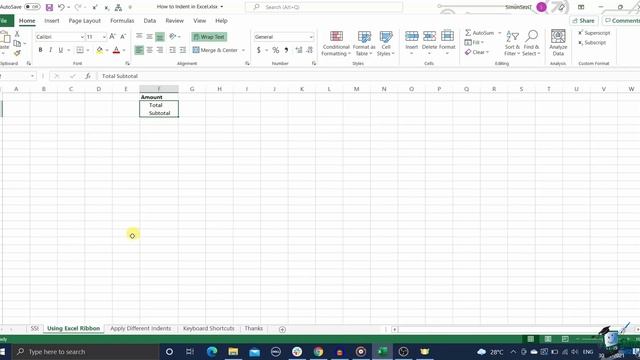Click the Increase Font Size icon

tap(112, 36)
